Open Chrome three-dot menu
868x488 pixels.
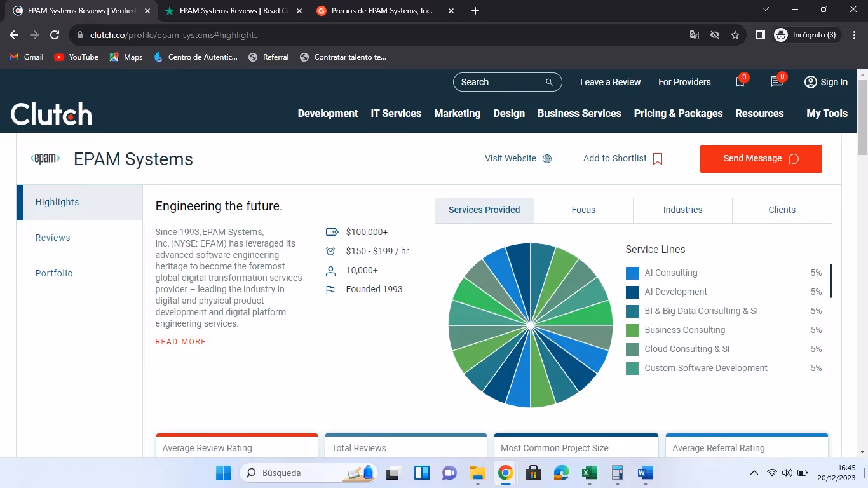[x=854, y=35]
